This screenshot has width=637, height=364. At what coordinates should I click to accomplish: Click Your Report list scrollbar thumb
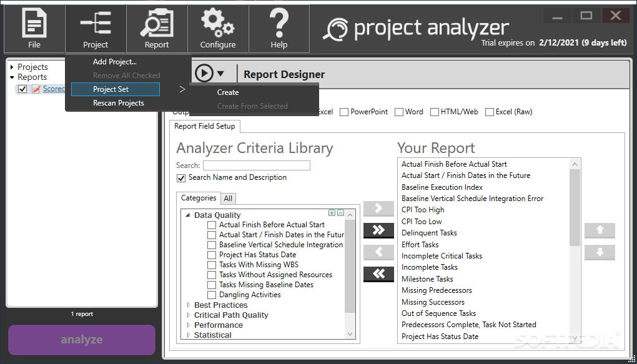[575, 207]
